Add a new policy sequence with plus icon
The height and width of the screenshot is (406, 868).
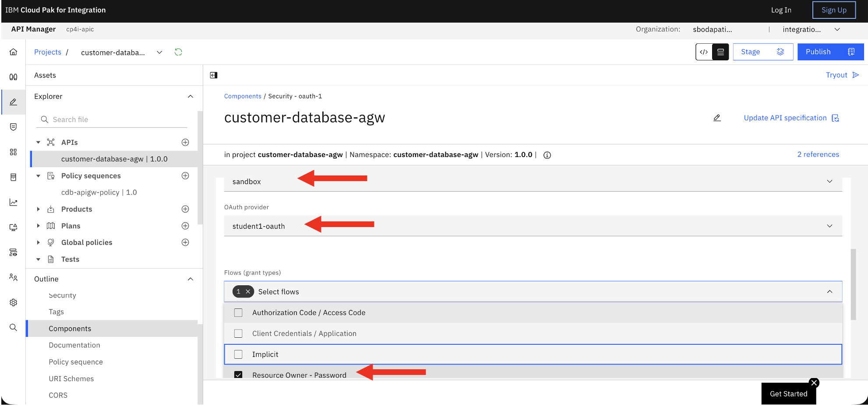pyautogui.click(x=185, y=176)
